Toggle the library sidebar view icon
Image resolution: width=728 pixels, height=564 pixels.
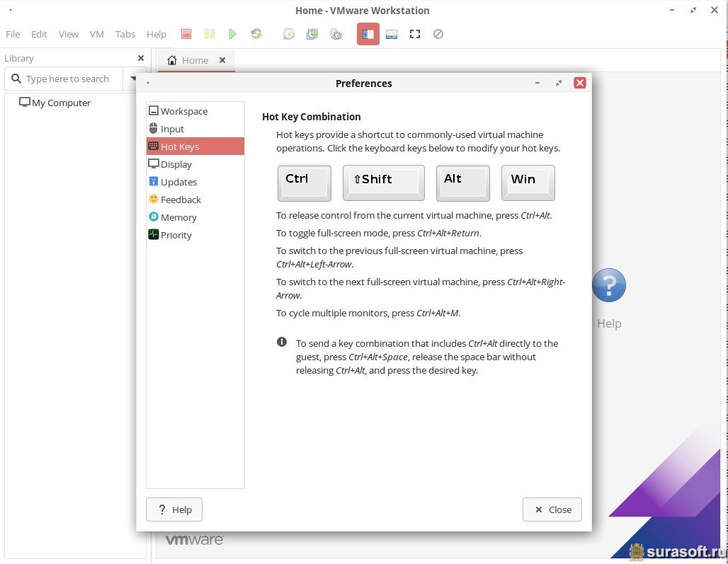coord(368,34)
